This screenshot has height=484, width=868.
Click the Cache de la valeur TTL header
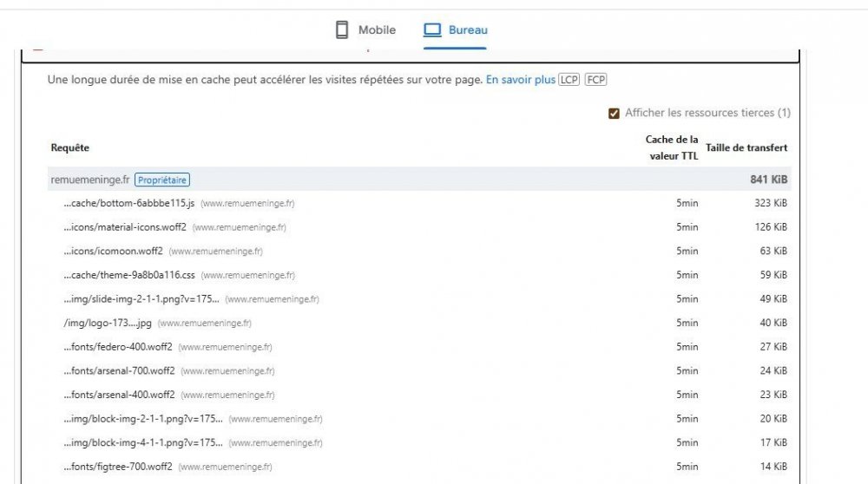coord(672,147)
